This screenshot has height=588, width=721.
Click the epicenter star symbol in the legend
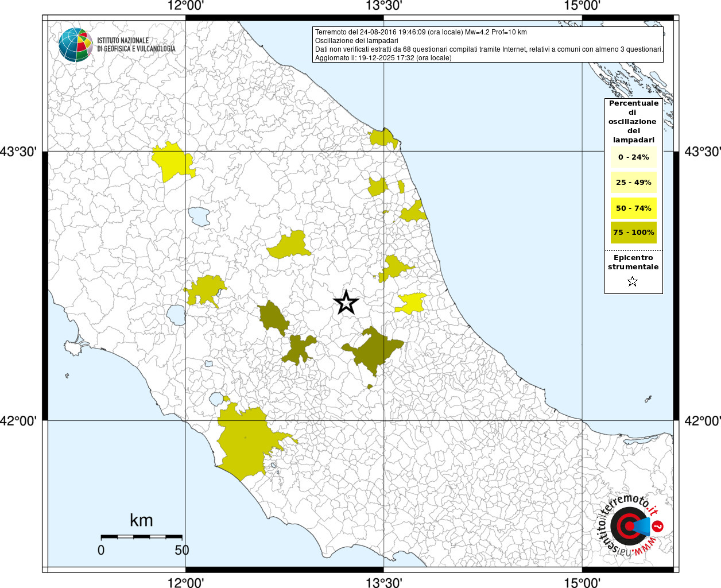(633, 281)
